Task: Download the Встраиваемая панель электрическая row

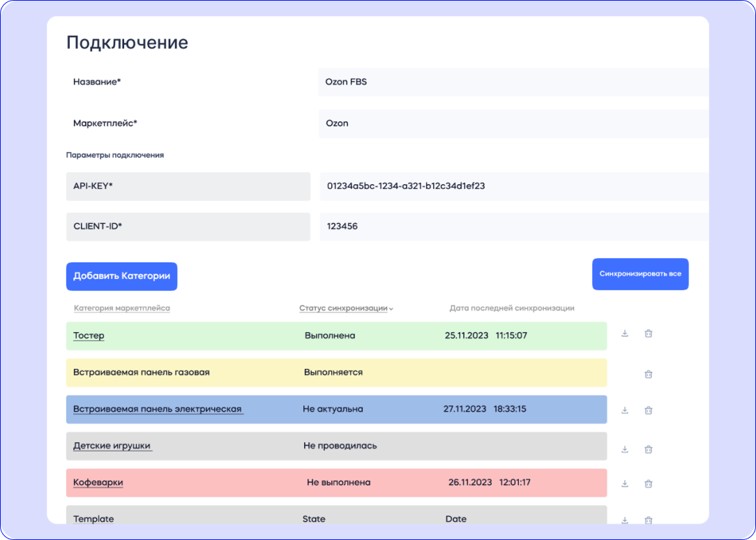Action: tap(625, 410)
